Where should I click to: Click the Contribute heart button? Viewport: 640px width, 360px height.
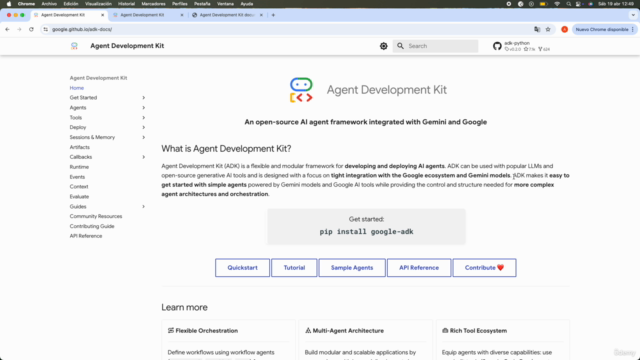tap(484, 268)
